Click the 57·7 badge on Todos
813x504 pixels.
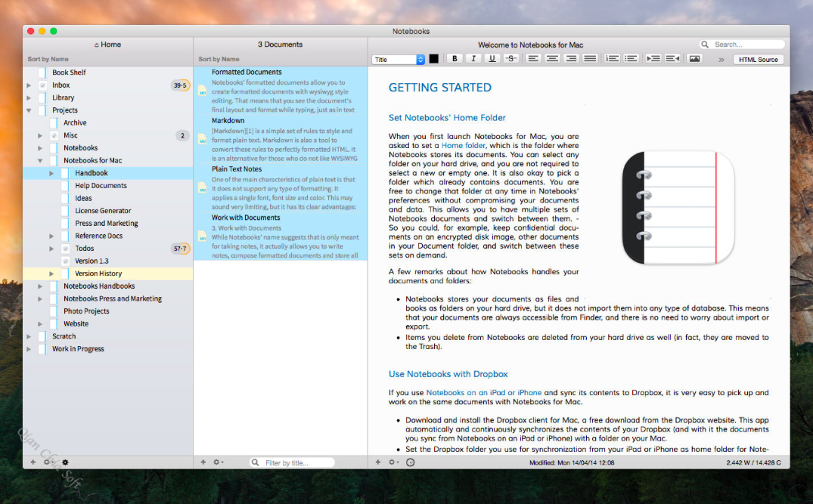point(181,249)
